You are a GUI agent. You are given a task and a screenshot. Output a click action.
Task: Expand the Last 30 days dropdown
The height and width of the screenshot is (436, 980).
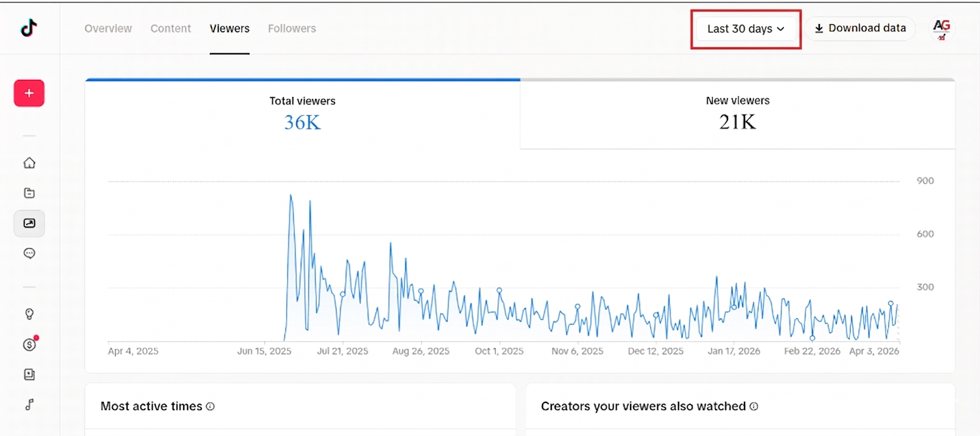[746, 29]
